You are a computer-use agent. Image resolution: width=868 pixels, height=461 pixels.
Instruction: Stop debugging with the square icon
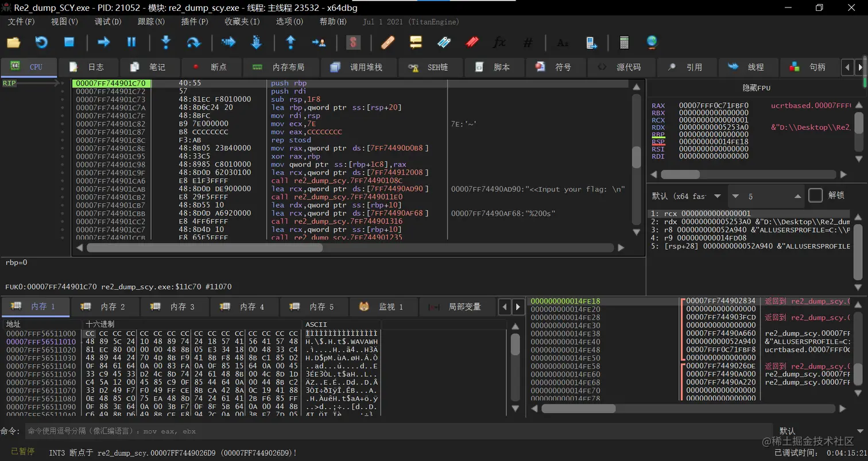coord(69,42)
